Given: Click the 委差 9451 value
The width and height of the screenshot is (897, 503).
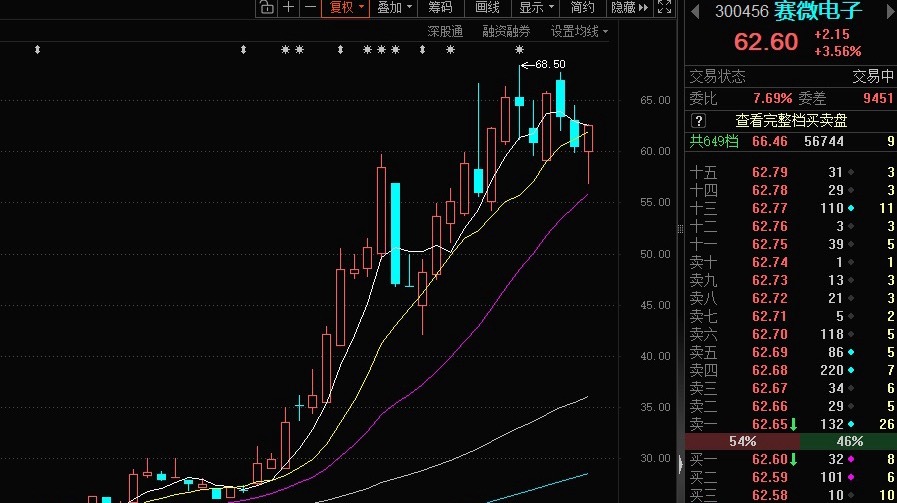Looking at the screenshot, I should click(x=878, y=98).
